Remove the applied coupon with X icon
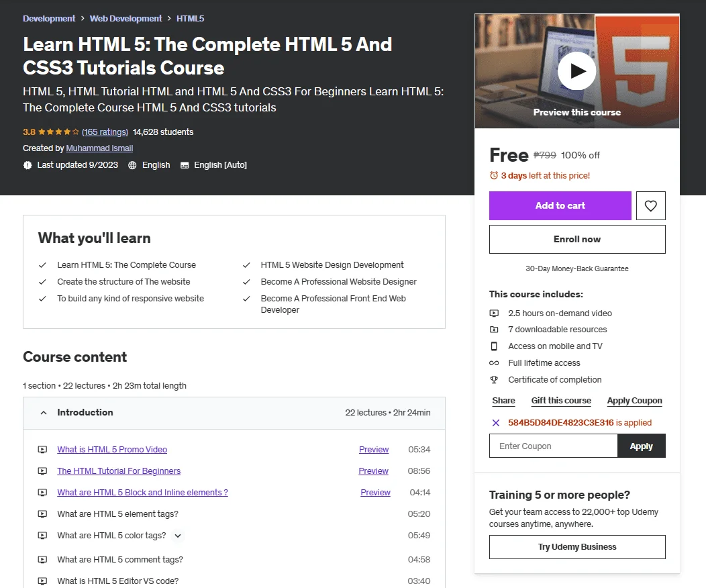The height and width of the screenshot is (588, 706). (496, 423)
